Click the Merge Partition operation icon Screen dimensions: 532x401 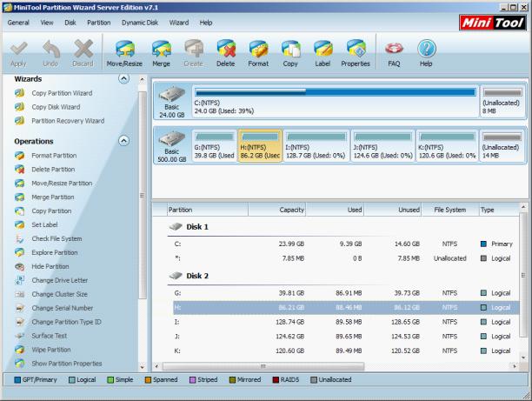coord(20,197)
